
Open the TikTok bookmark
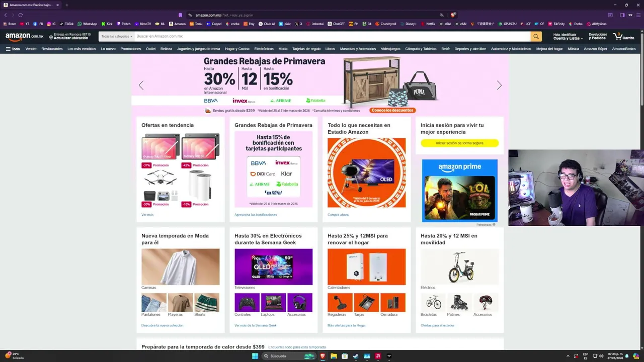(66, 24)
